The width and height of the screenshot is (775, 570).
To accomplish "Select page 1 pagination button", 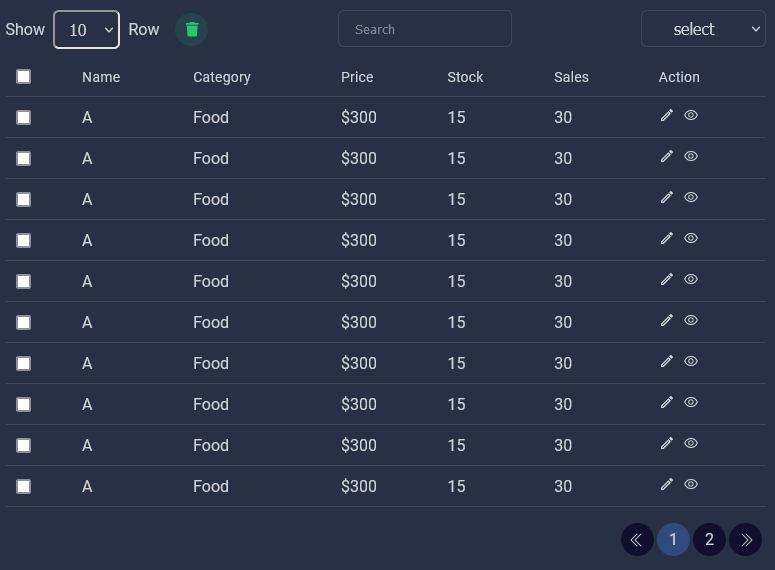I will tap(673, 539).
